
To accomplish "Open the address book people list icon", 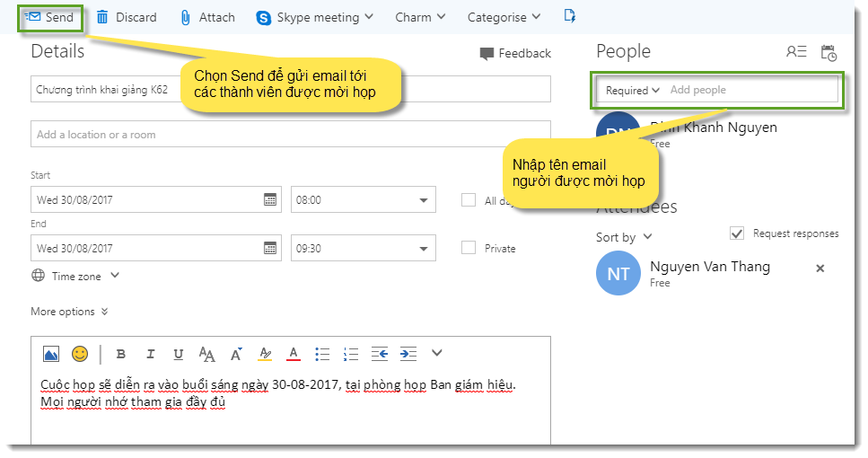I will click(796, 52).
